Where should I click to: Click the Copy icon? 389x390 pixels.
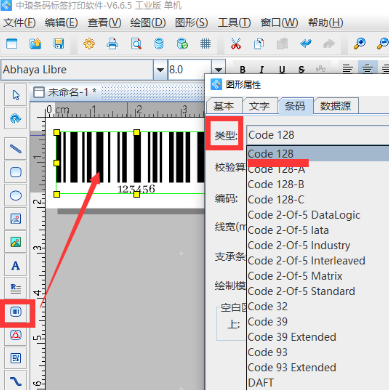pyautogui.click(x=259, y=44)
